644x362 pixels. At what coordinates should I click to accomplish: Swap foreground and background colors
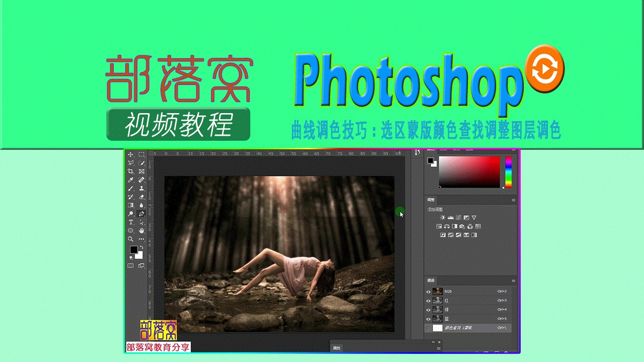141,247
